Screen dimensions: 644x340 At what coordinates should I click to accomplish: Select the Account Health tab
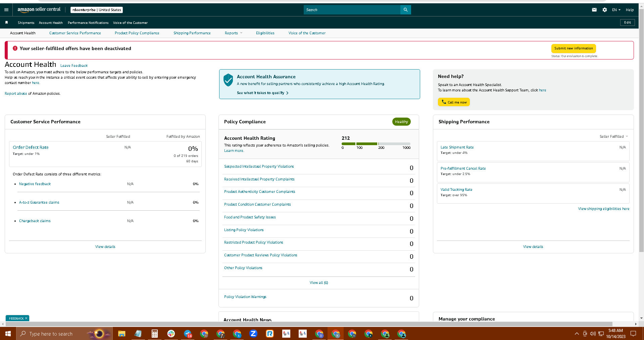[23, 33]
